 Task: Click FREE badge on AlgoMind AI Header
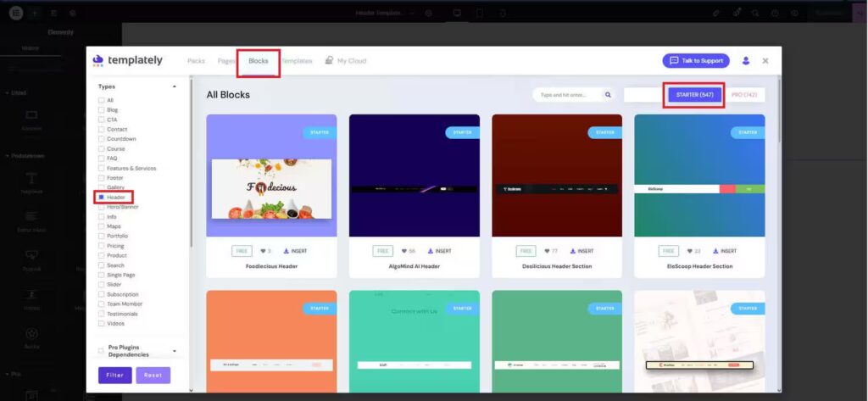pyautogui.click(x=383, y=251)
